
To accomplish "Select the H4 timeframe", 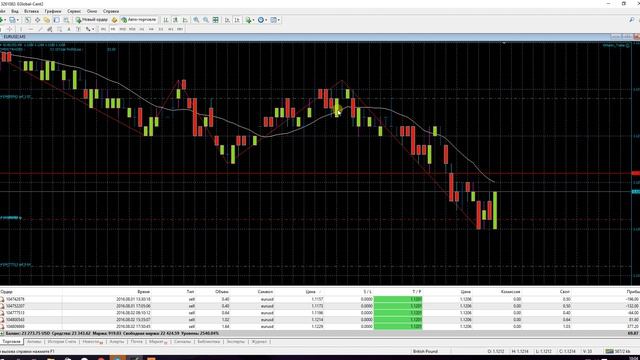I will 151,29.
